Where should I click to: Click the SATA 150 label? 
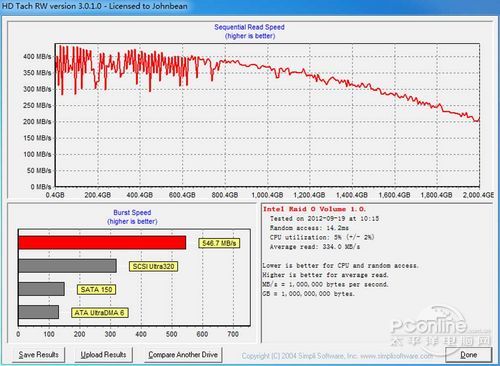tap(97, 289)
